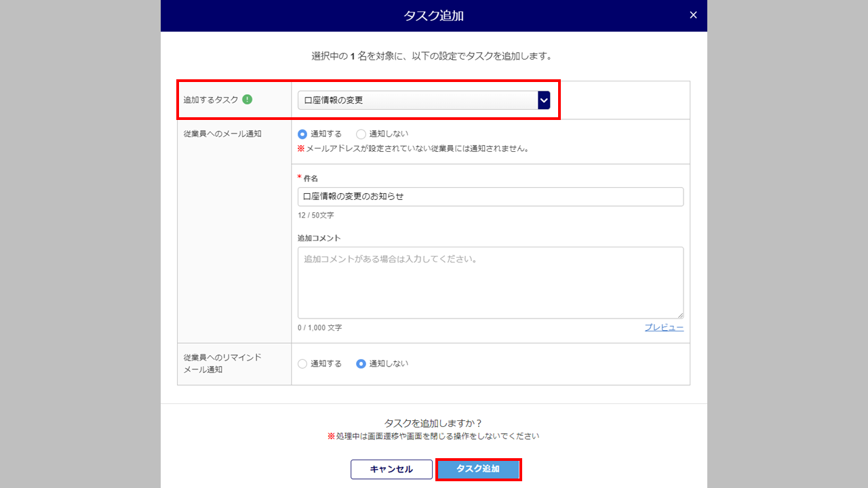Click the タスク追加 submit button

tap(478, 469)
